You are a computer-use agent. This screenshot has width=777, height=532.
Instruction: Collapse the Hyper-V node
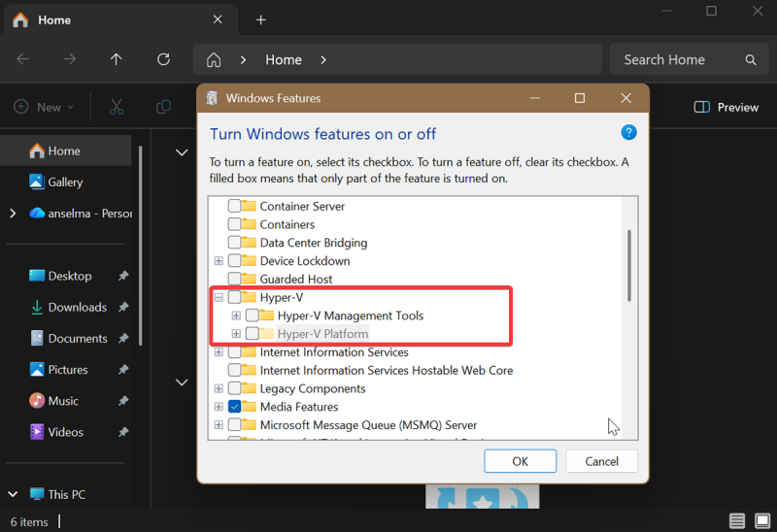[x=219, y=297]
